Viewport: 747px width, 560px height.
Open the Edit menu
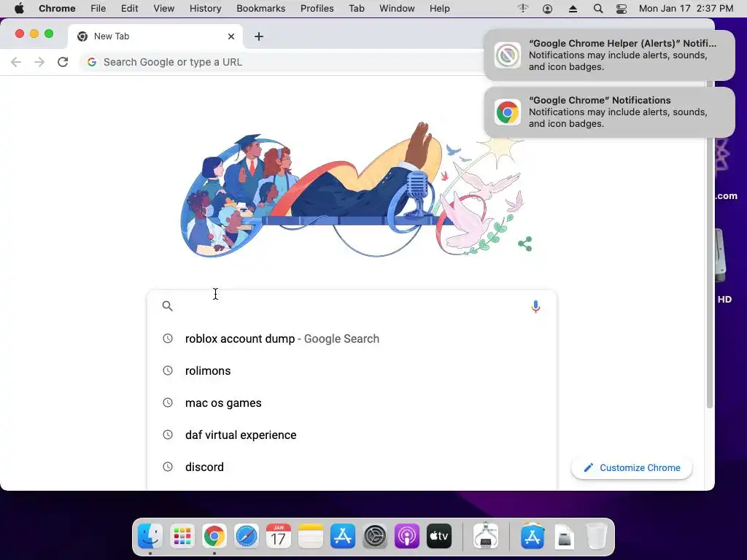[x=129, y=8]
